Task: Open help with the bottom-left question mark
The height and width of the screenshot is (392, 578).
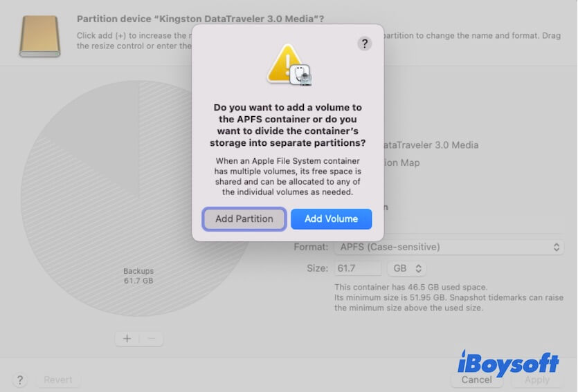Action: 20,380
